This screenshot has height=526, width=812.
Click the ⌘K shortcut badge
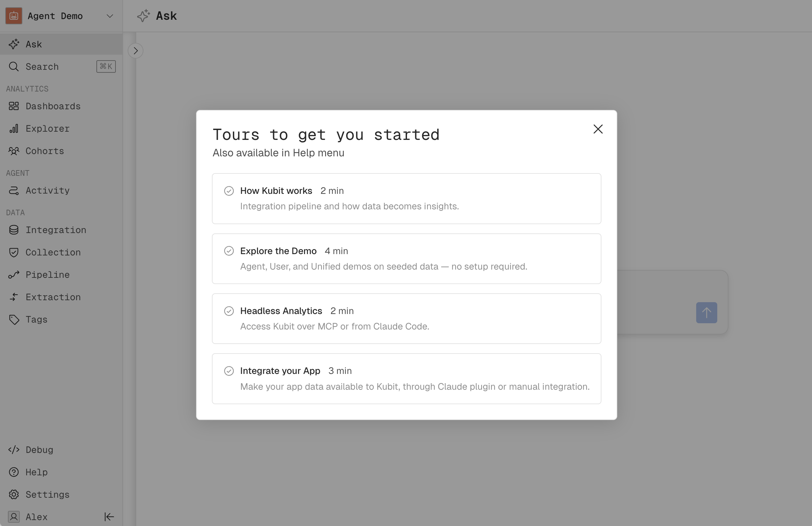pos(106,66)
